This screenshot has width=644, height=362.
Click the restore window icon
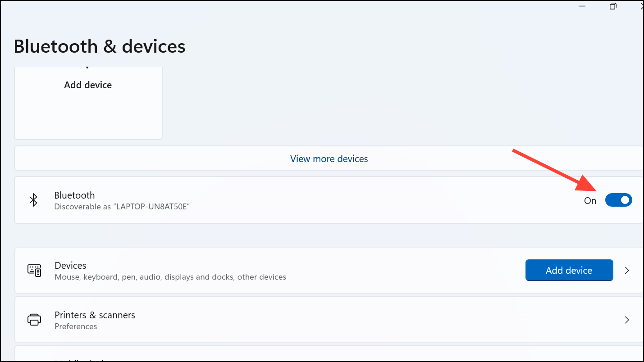[613, 6]
